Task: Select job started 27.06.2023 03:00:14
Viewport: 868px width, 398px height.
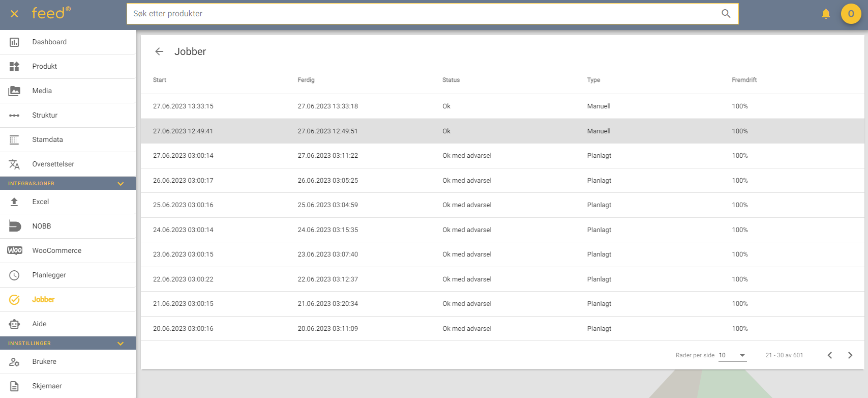Action: (x=502, y=156)
